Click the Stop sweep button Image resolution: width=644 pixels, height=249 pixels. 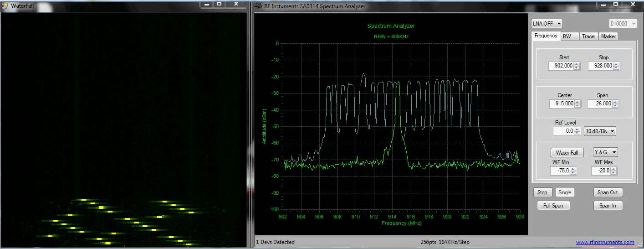click(x=542, y=192)
